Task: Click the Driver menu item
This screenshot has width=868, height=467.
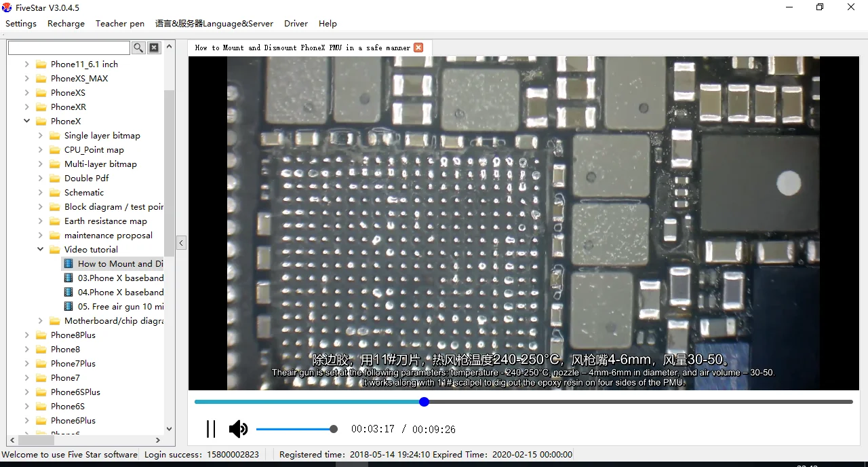Action: tap(296, 24)
